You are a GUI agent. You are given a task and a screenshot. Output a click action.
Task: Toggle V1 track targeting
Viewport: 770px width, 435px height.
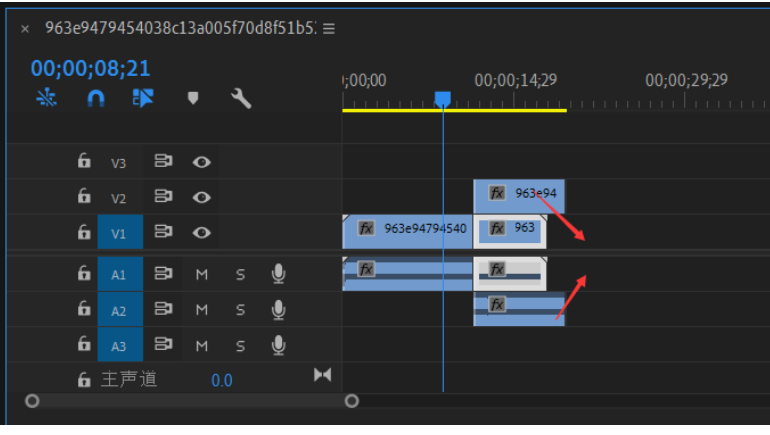pyautogui.click(x=120, y=232)
